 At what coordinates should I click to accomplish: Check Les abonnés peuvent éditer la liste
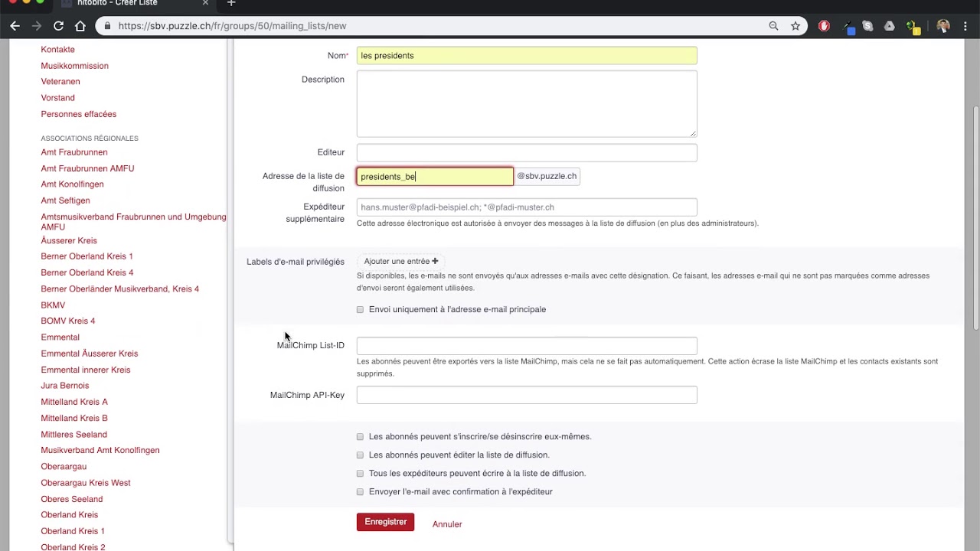(x=360, y=455)
